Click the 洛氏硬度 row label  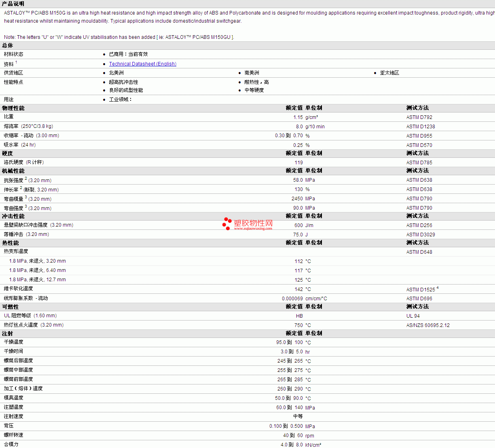pos(24,162)
